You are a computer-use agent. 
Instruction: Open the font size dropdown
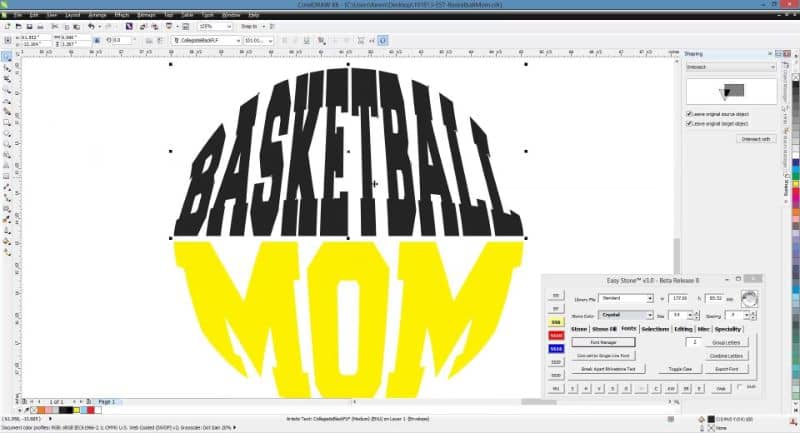click(x=270, y=40)
